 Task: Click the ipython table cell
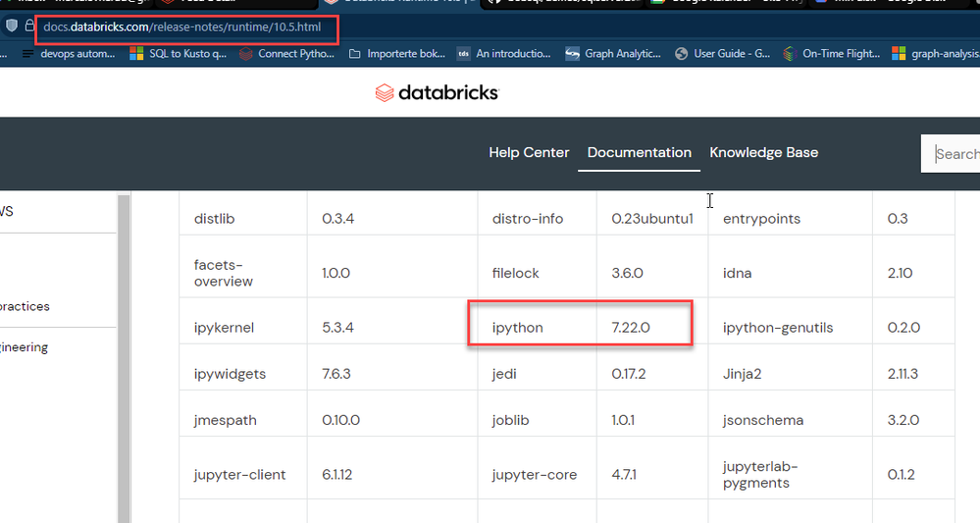[517, 328]
